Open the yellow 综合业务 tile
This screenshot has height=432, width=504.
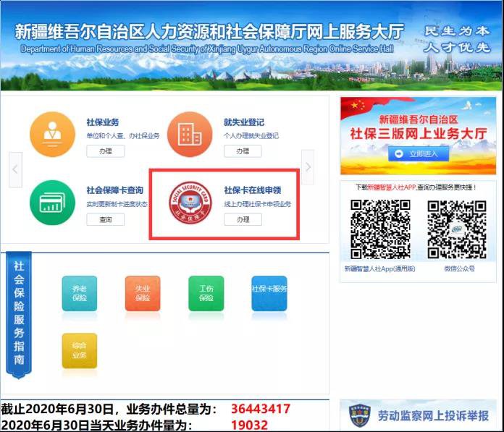[80, 350]
